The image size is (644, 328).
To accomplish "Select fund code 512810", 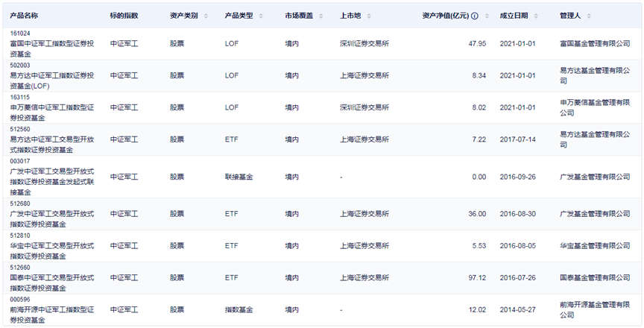I will point(20,236).
